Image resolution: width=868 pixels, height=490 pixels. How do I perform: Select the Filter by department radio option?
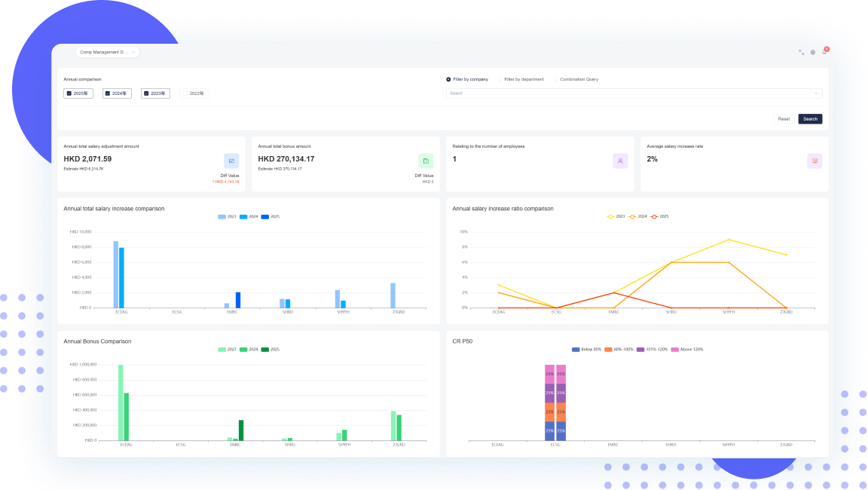click(500, 79)
